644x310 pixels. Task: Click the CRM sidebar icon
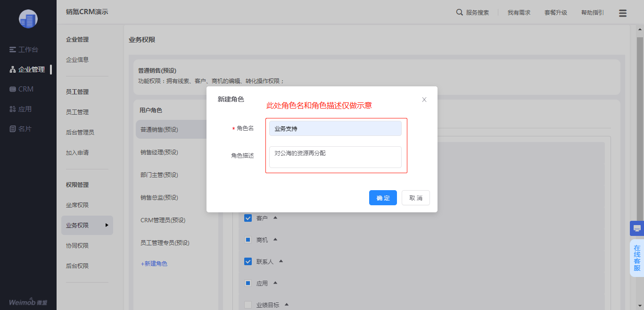point(13,89)
